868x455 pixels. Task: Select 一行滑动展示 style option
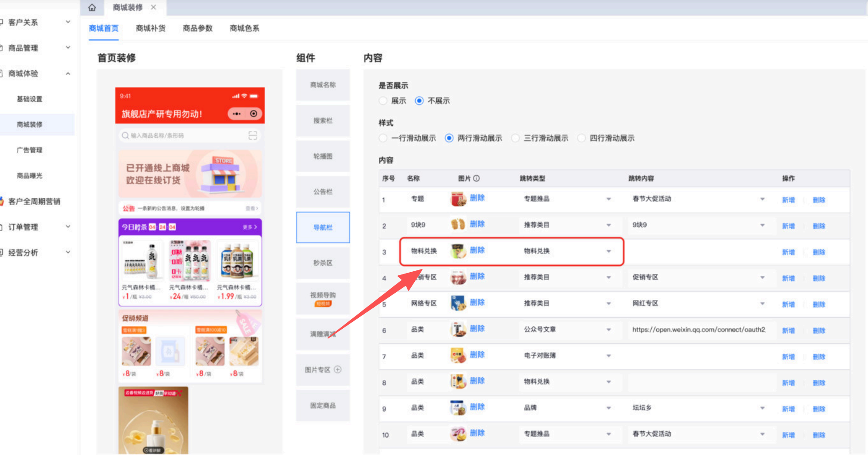click(383, 138)
